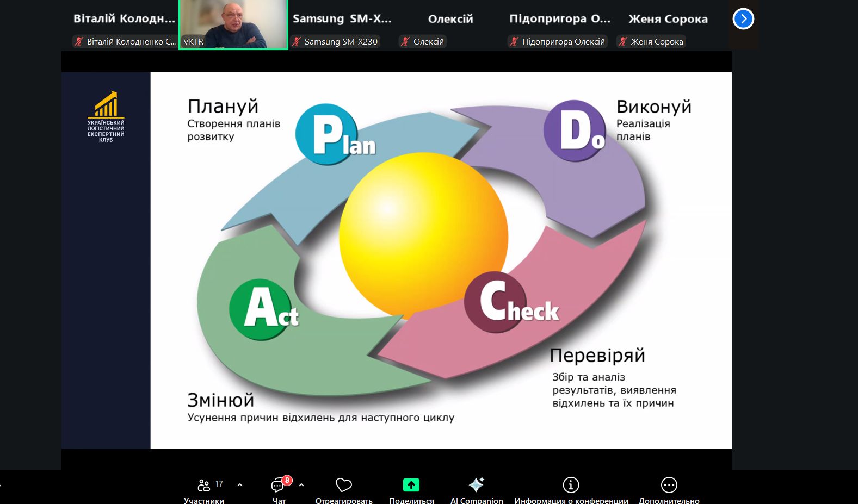Open the Participants panel icon
This screenshot has width=858, height=504.
pyautogui.click(x=204, y=485)
